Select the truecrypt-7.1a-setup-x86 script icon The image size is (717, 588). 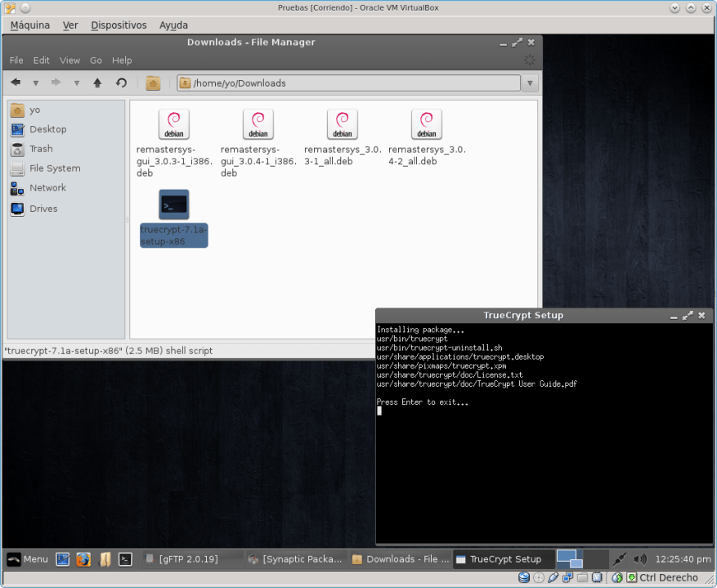(173, 204)
